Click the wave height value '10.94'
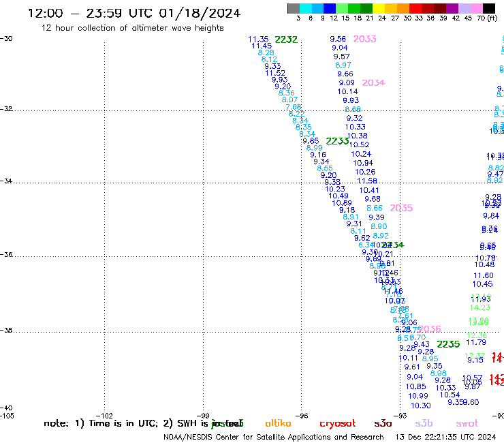This screenshot has height=443, width=504. pos(363,163)
